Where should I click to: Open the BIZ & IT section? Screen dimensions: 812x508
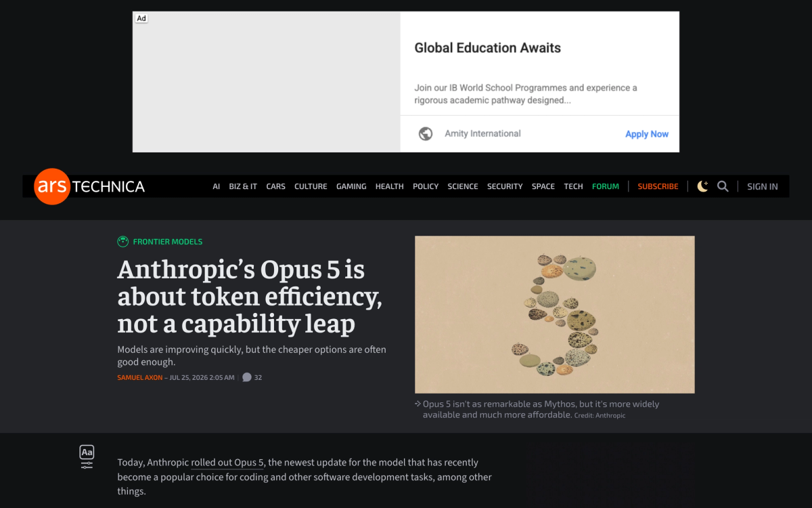point(243,186)
